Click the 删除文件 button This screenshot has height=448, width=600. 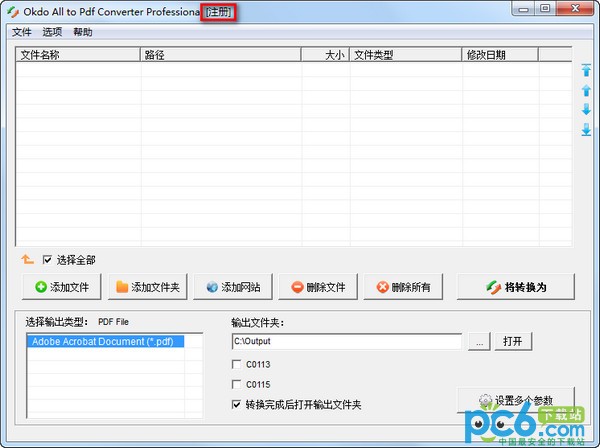[318, 287]
